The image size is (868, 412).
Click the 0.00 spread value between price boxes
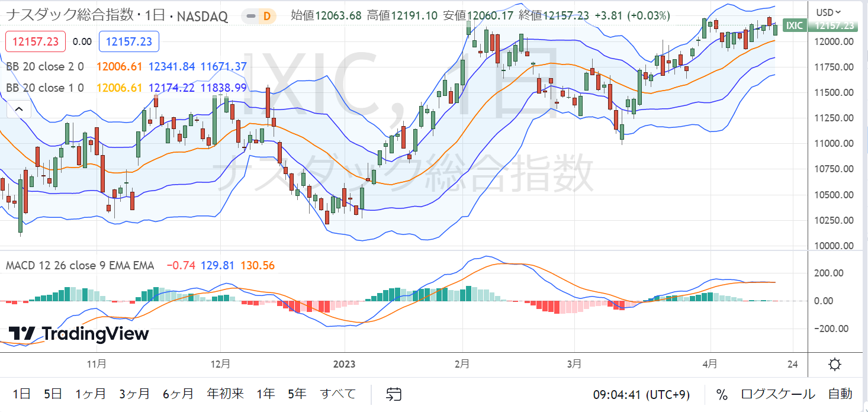pyautogui.click(x=82, y=41)
